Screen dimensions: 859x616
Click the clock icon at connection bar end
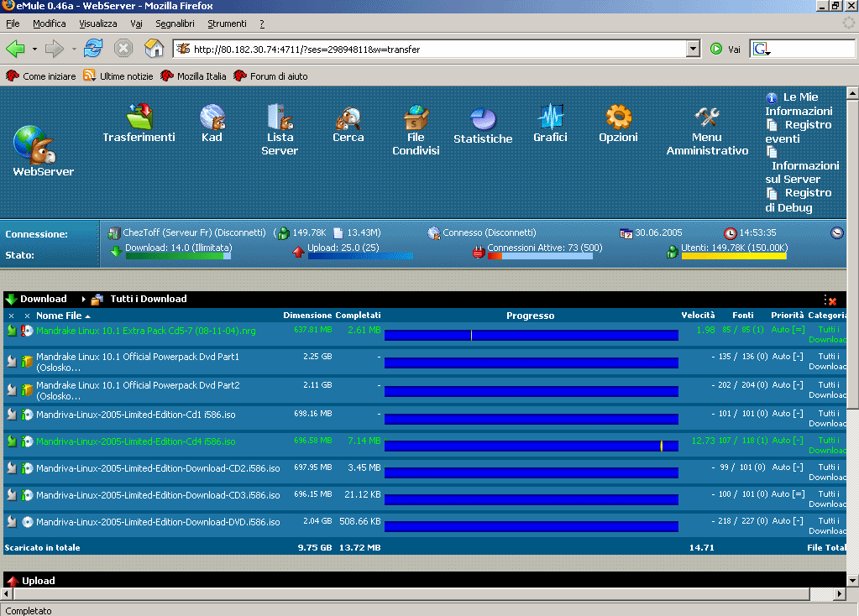836,232
